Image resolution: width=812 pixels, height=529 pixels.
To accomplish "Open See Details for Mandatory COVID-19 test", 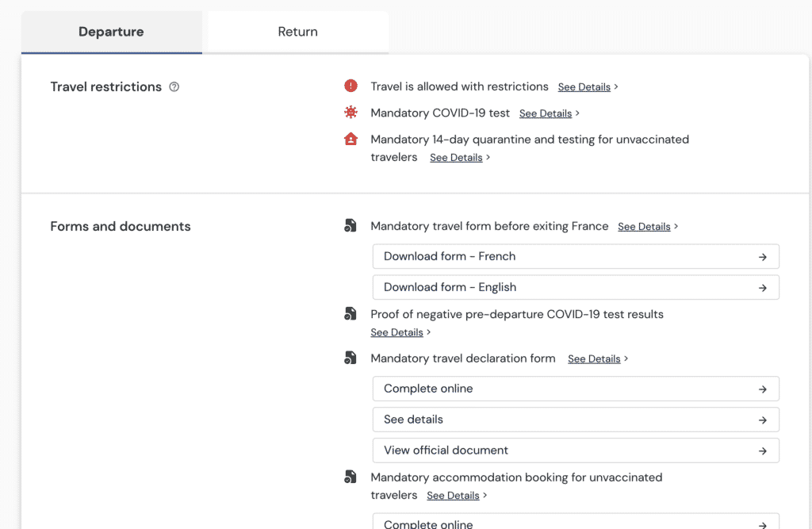I will coord(546,113).
